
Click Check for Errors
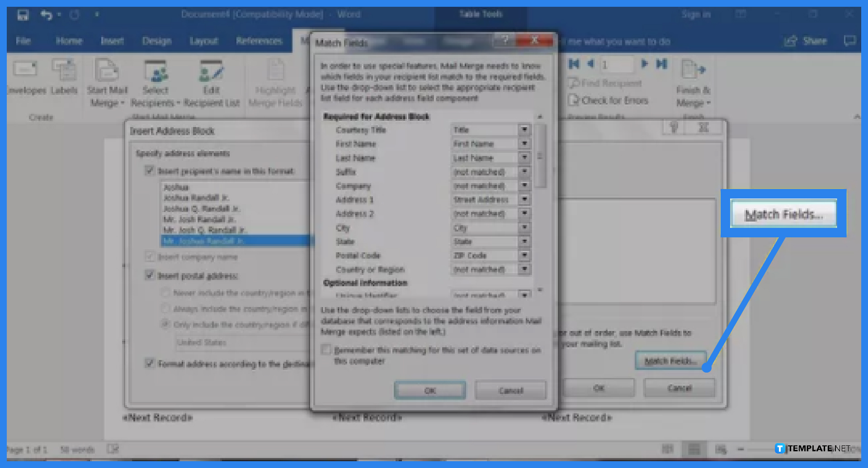pos(609,100)
